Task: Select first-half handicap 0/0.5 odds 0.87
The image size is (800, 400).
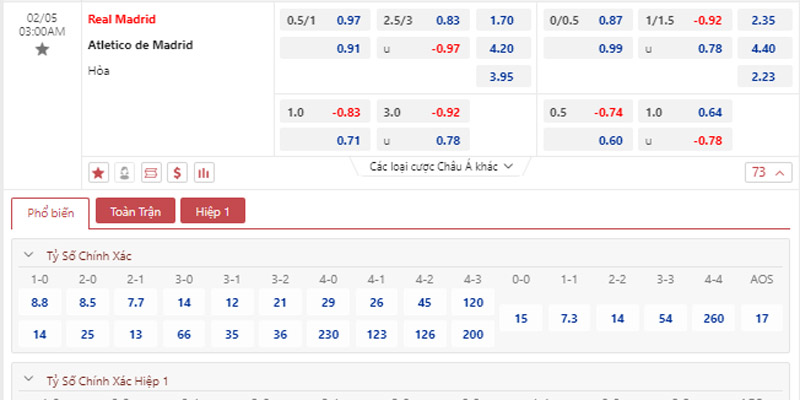Action: pos(588,20)
